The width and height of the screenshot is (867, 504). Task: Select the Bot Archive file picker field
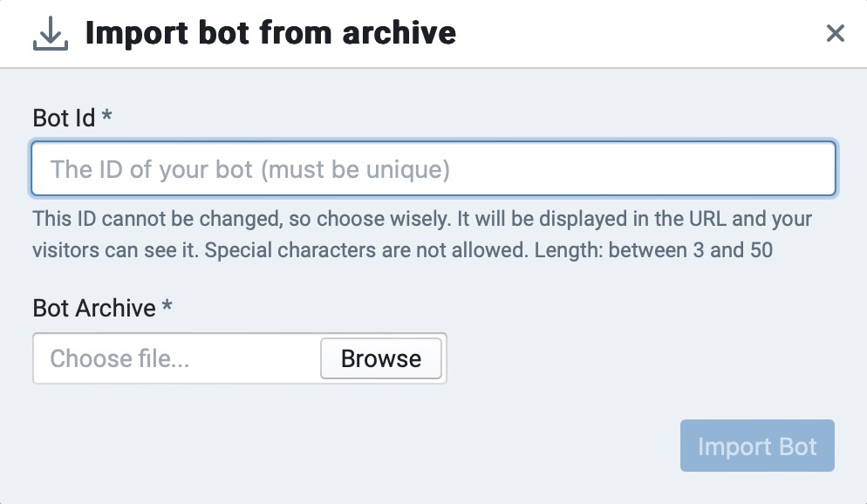click(x=174, y=358)
